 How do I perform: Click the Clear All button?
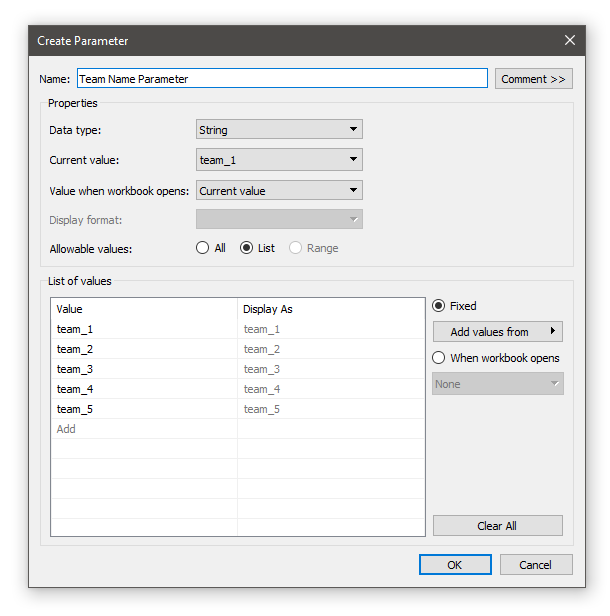(x=498, y=526)
